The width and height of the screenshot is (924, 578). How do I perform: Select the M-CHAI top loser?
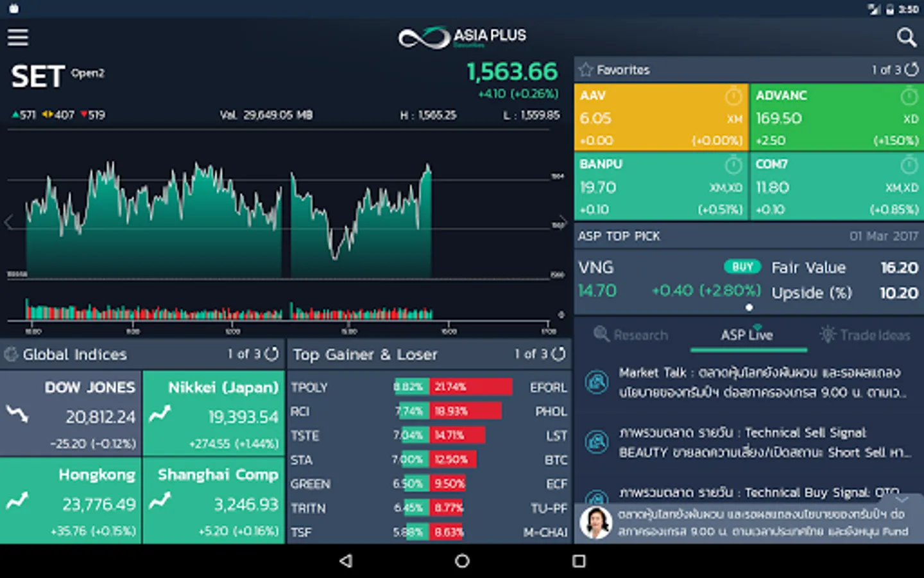[x=545, y=532]
